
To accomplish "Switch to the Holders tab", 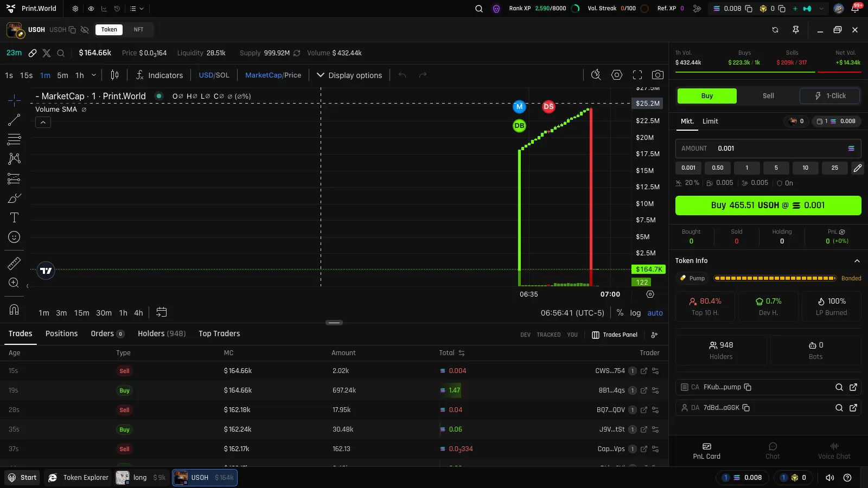I will [162, 333].
